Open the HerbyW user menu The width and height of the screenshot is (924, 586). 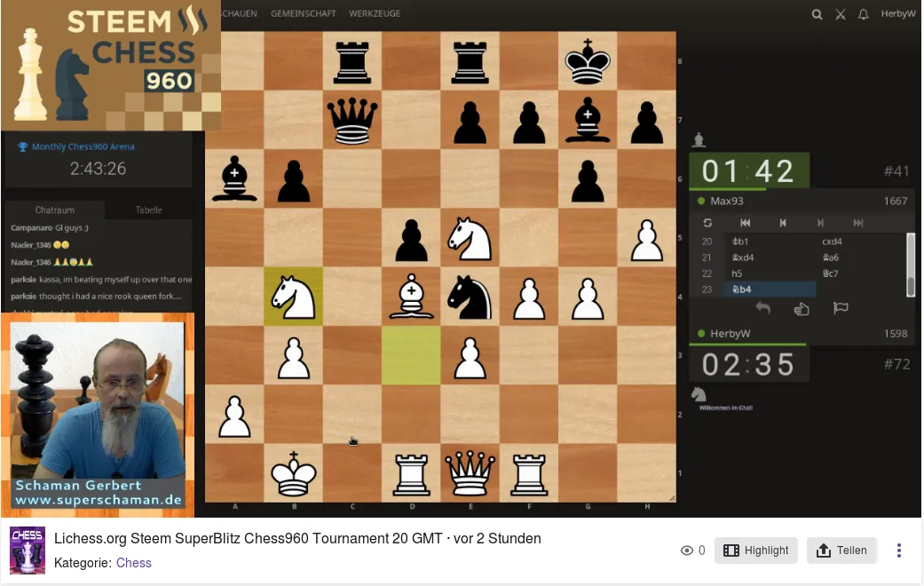coord(898,13)
